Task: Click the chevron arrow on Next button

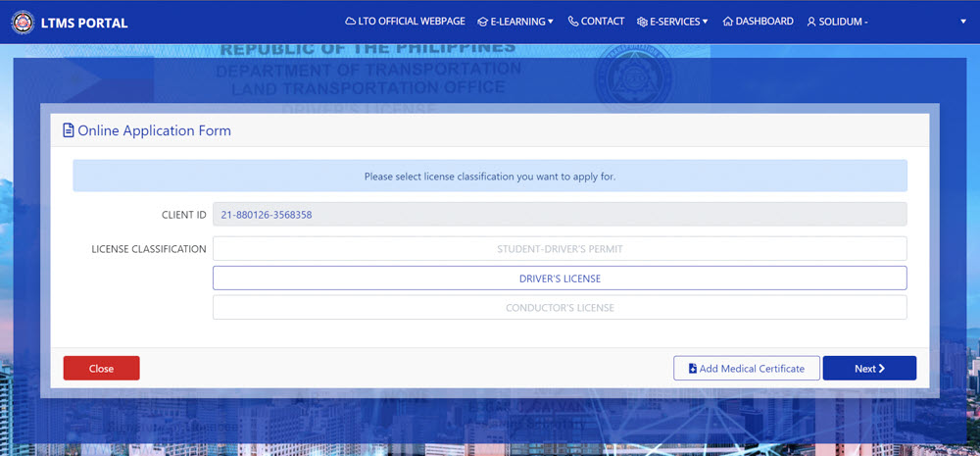Action: pos(882,369)
